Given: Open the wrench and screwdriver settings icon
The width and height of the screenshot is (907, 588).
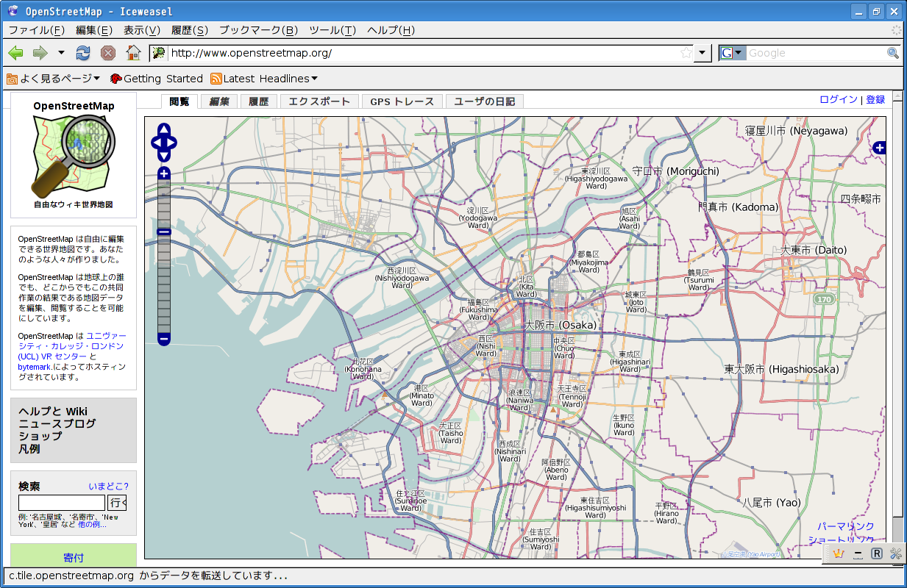Looking at the screenshot, I should [x=895, y=553].
